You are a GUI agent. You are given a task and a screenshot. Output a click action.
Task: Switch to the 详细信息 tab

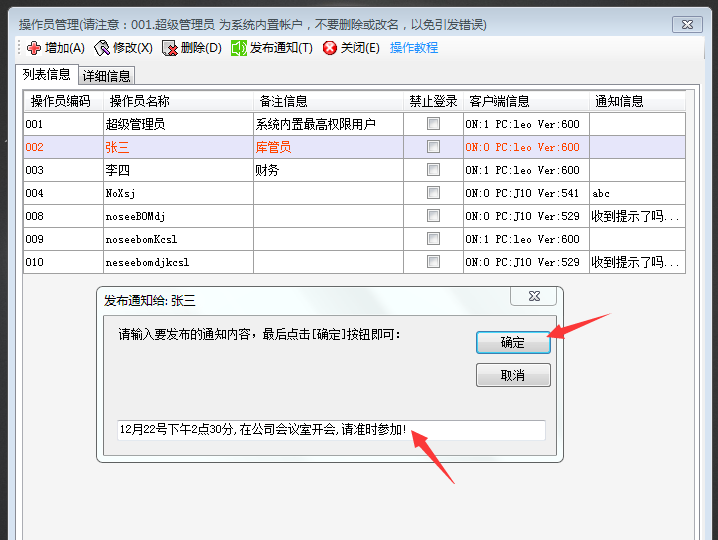coord(106,76)
